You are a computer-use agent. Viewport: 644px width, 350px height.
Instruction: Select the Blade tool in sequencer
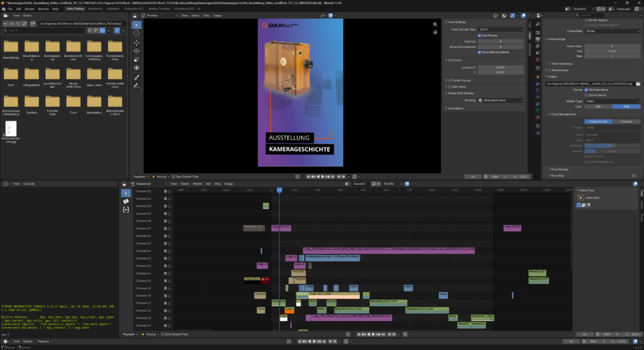126,201
